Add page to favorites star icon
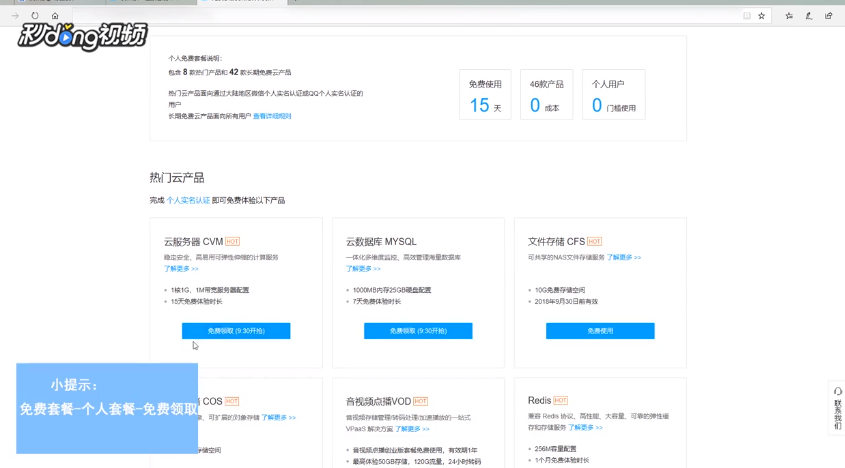Viewport: 845px width, 468px height. (x=761, y=16)
